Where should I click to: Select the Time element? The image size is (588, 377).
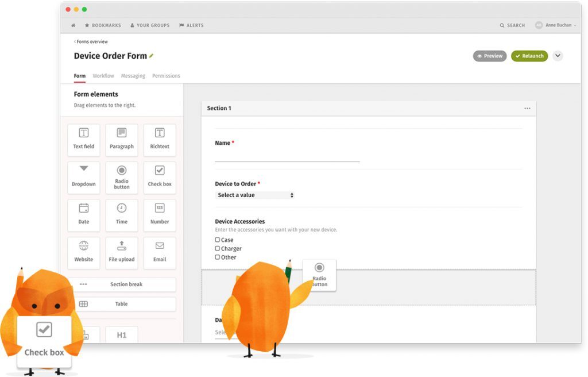click(x=122, y=215)
